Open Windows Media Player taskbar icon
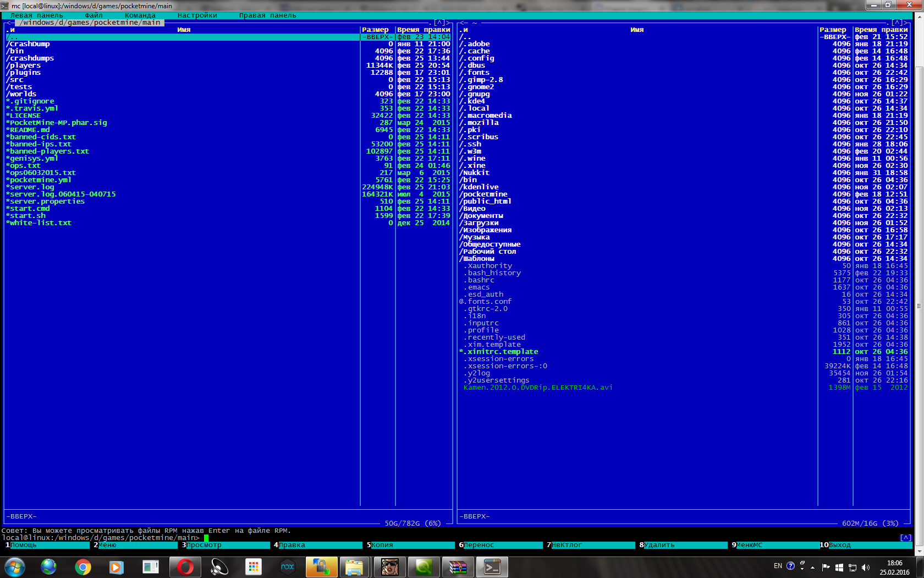The width and height of the screenshot is (924, 578). (x=117, y=567)
